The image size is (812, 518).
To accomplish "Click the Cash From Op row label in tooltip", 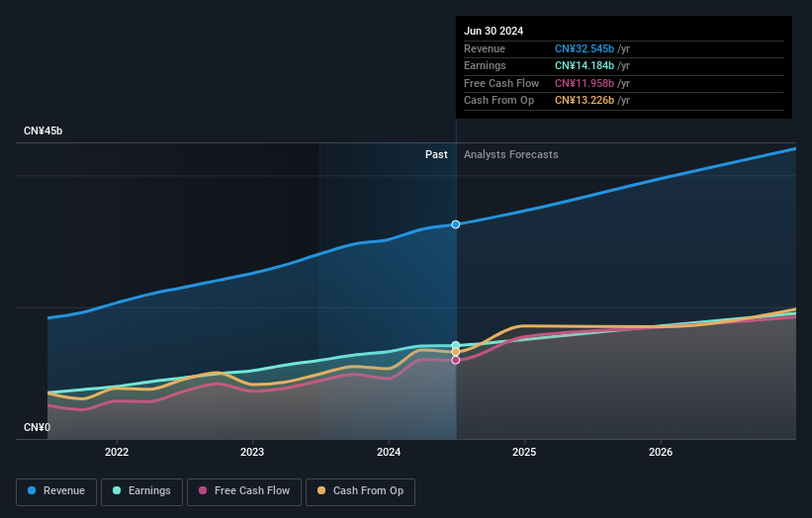I will [498, 101].
